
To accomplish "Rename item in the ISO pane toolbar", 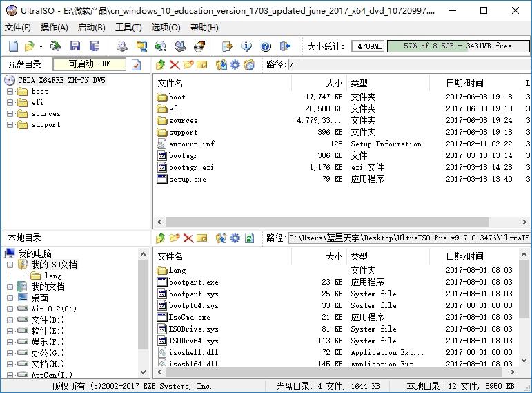I will 202,64.
